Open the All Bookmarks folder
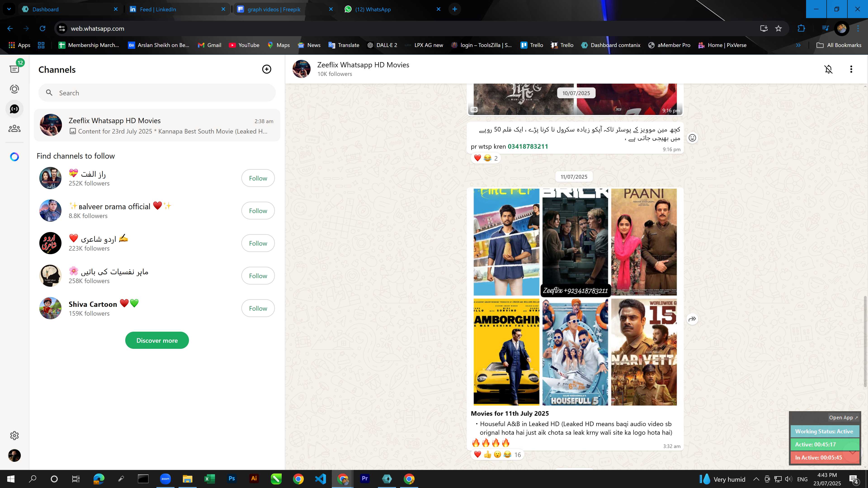Screen dimensions: 868x488 coord(839,45)
